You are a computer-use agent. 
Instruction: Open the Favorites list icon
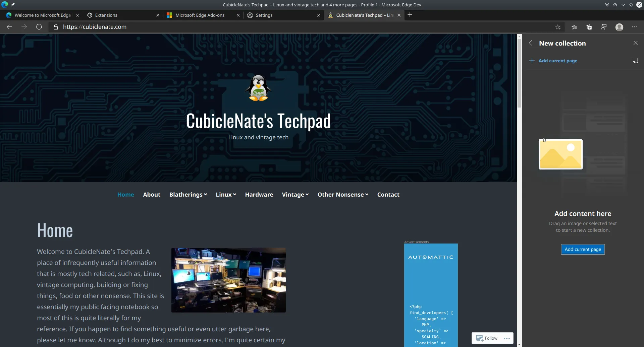pos(574,27)
